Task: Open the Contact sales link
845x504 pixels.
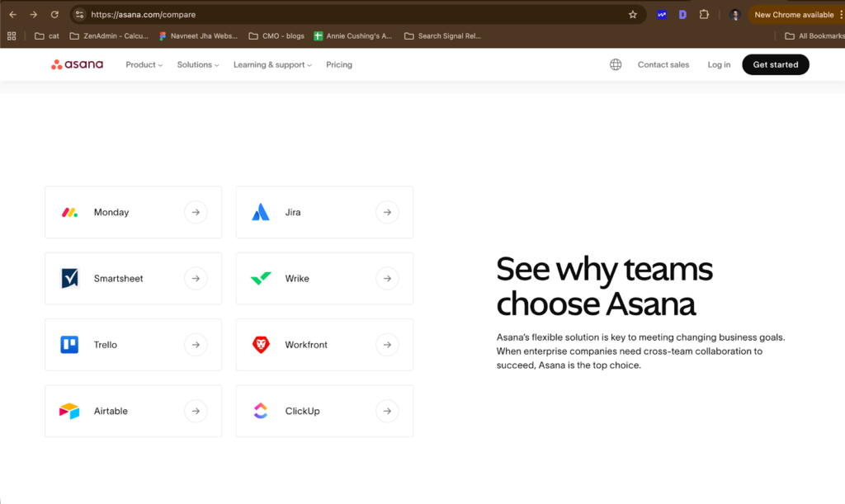Action: [x=663, y=64]
